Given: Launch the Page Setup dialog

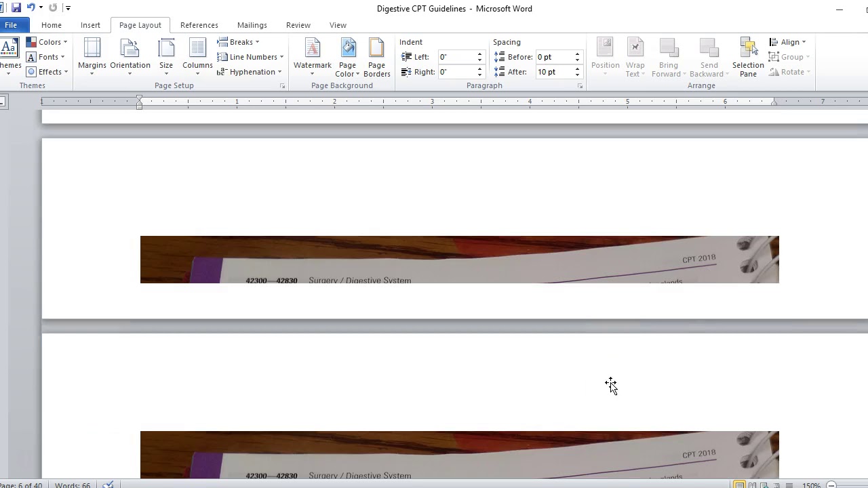Looking at the screenshot, I should coord(283,86).
